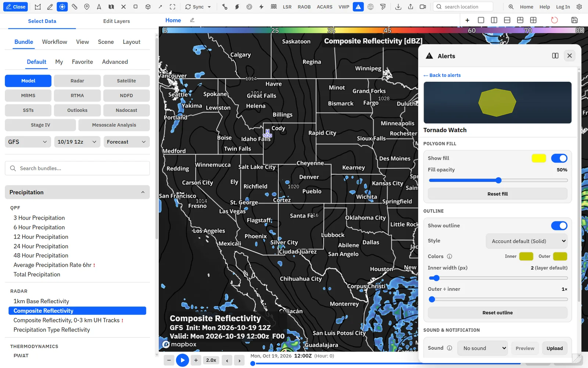Screen dimensions: 588x368
Task: Activate the crosshair target tool
Action: click(62, 7)
